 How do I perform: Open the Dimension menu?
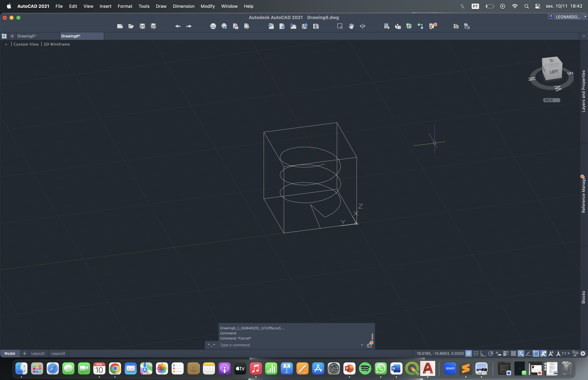point(184,6)
